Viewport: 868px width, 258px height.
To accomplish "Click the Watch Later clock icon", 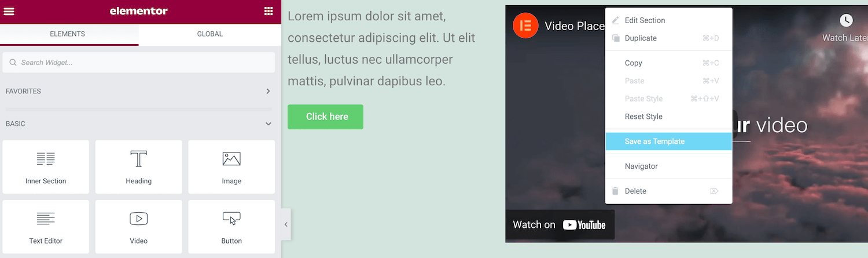I will (x=846, y=20).
